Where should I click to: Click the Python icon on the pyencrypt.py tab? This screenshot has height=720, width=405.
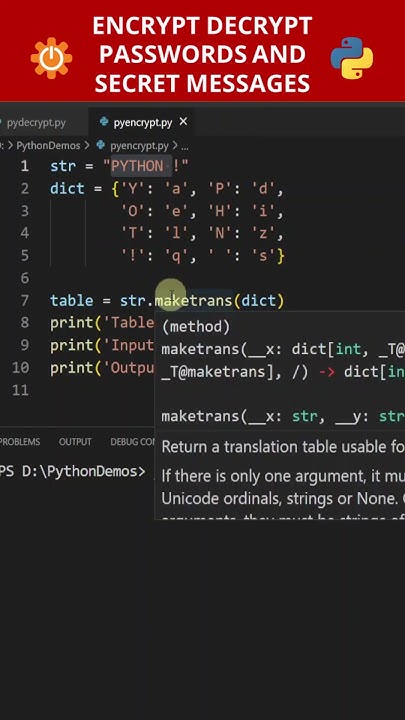[x=104, y=122]
